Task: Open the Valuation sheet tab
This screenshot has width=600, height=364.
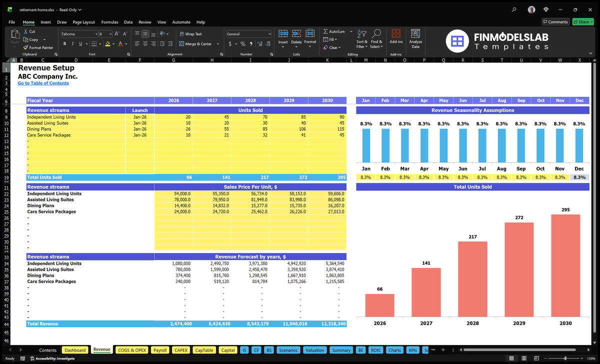Action: [314, 350]
